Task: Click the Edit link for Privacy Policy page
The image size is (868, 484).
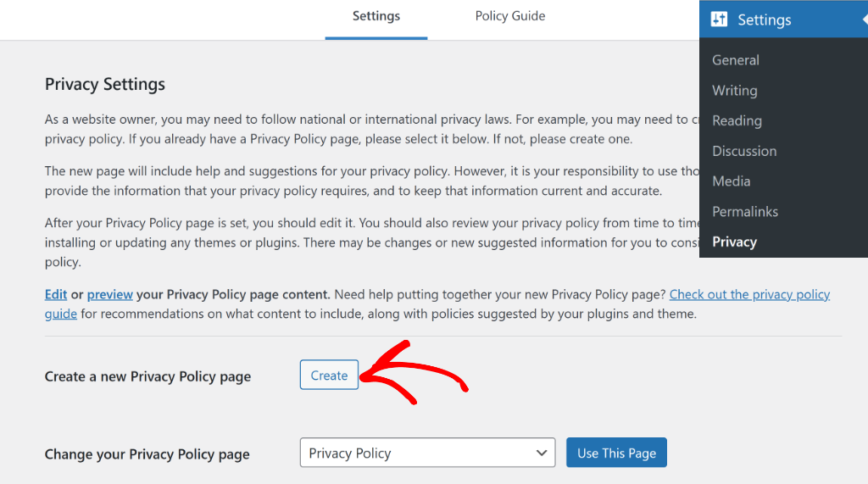Action: [x=56, y=295]
